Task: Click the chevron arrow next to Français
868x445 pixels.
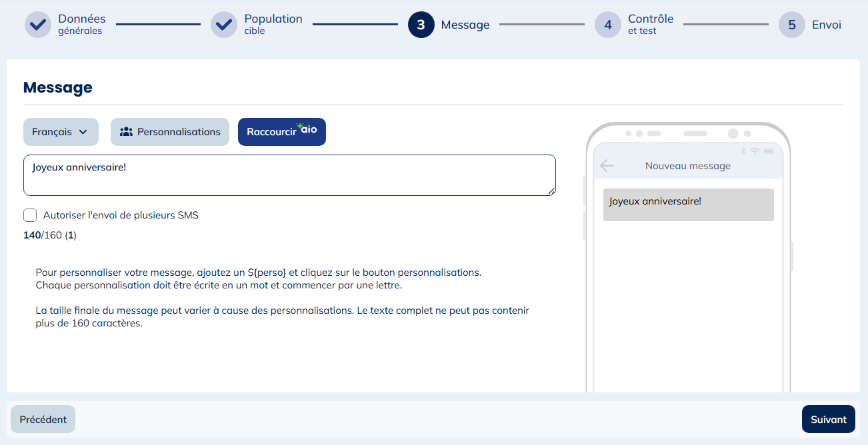Action: click(x=83, y=132)
